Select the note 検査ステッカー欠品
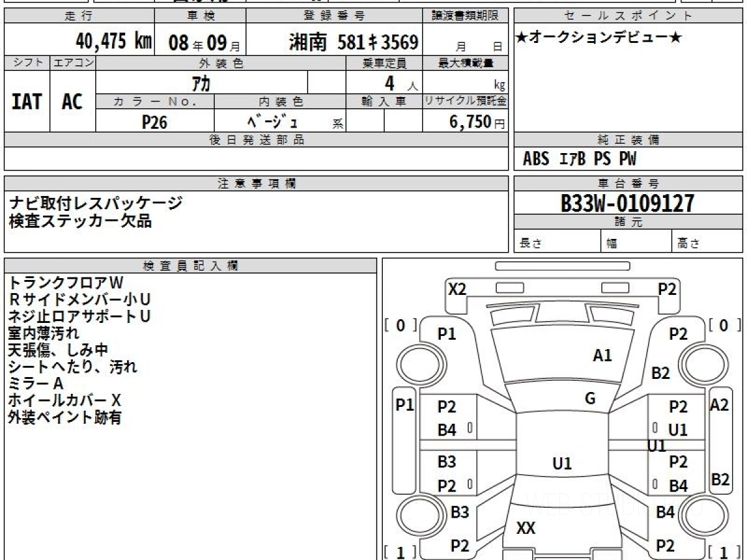 pyautogui.click(x=80, y=220)
